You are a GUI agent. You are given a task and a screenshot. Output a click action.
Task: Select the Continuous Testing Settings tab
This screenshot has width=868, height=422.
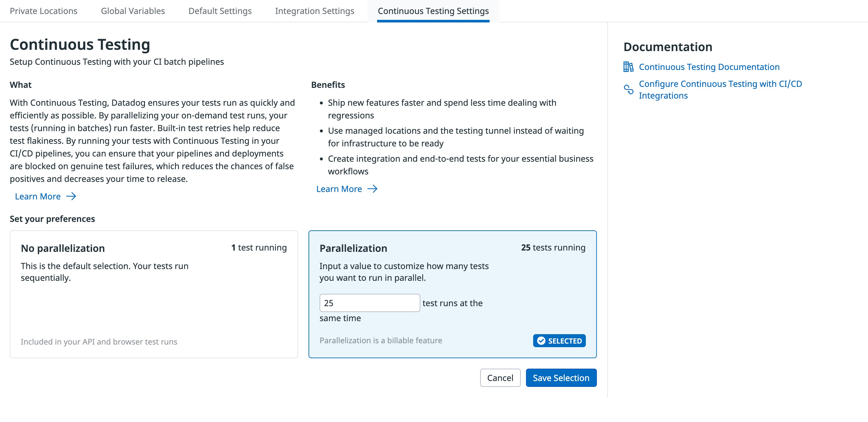click(433, 11)
